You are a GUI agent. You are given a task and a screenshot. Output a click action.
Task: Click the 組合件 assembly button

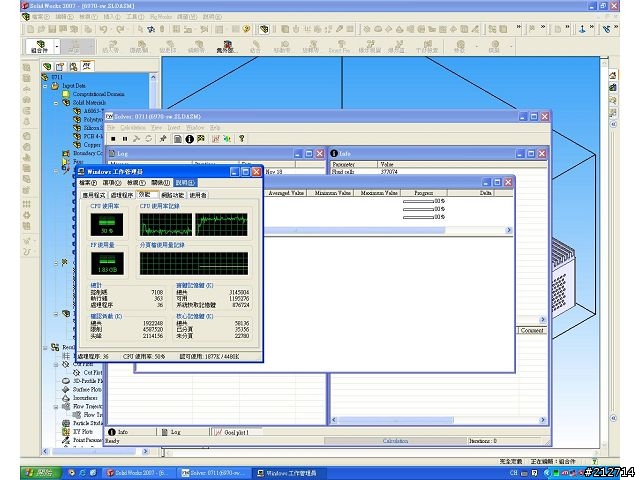(x=39, y=47)
